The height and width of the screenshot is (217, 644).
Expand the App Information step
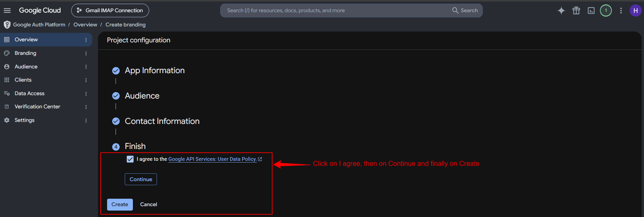tap(155, 70)
